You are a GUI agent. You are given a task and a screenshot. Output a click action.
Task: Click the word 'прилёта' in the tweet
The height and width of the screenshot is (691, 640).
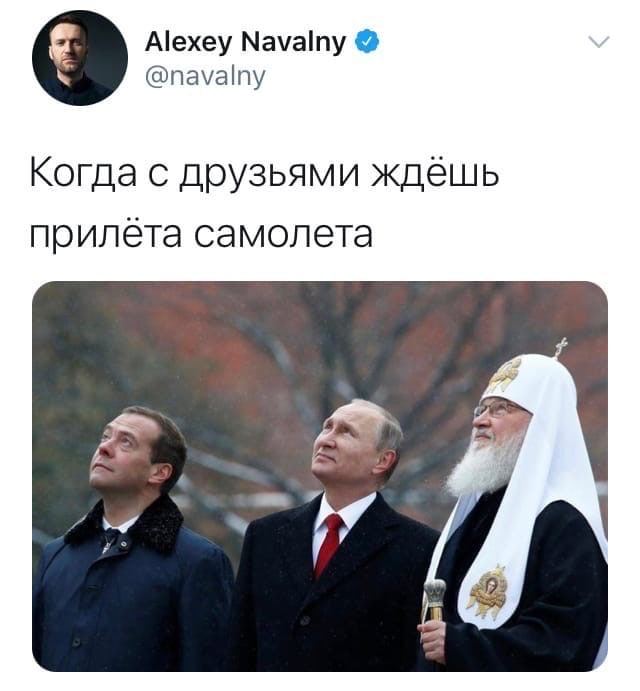106,234
